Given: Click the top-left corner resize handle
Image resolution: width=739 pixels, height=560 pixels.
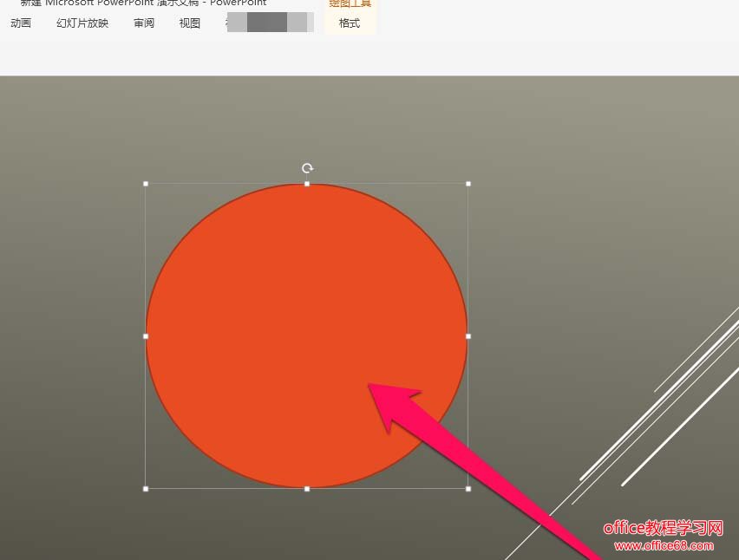Looking at the screenshot, I should [x=146, y=184].
